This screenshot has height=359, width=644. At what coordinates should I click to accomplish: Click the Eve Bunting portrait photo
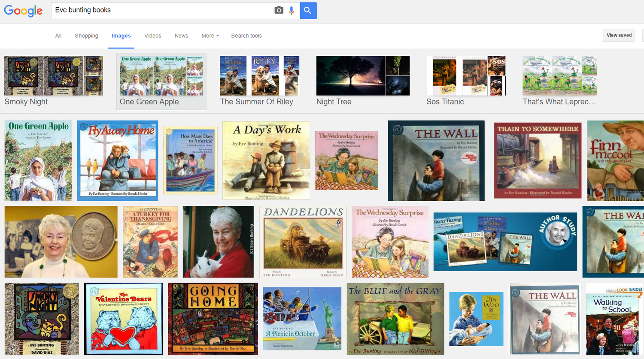pos(218,241)
